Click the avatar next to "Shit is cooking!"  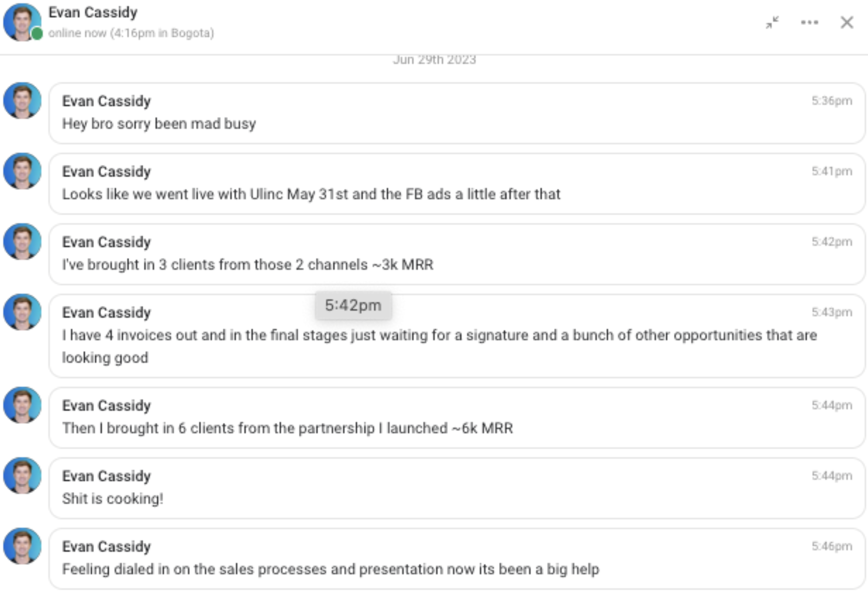[22, 476]
